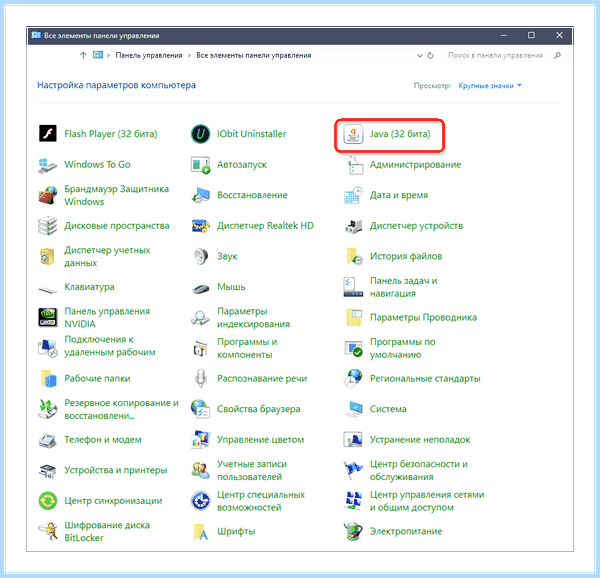The width and height of the screenshot is (600, 578).
Task: Click Все элементы панели управления breadcrumb
Action: [254, 55]
